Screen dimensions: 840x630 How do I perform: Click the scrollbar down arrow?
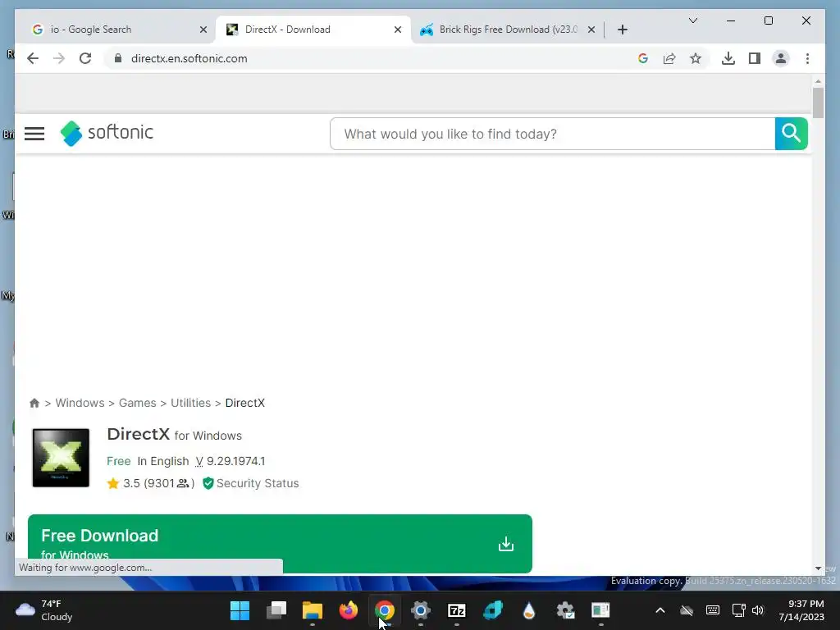click(818, 568)
